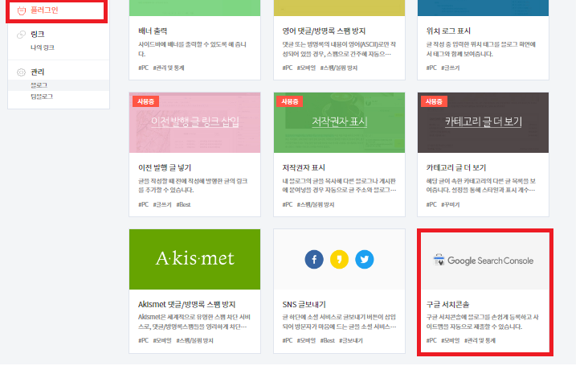Click the chain link icon in sidebar
588x370 pixels.
(x=22, y=35)
